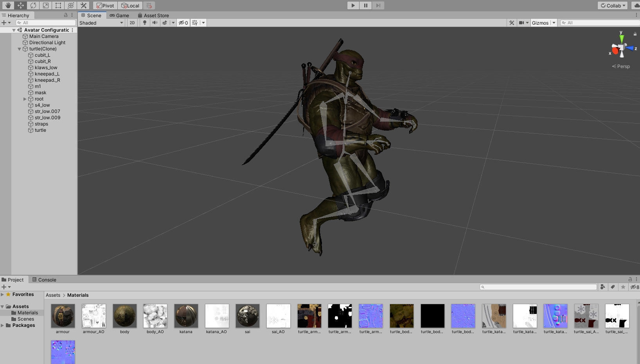
Task: Collapse the turtle(Clone) object
Action: coord(19,49)
